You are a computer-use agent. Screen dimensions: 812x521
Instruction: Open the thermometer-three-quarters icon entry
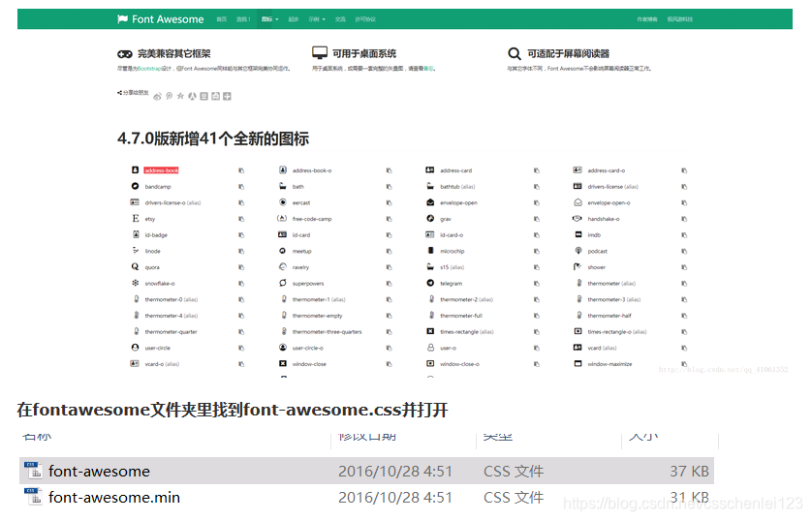pos(321,331)
